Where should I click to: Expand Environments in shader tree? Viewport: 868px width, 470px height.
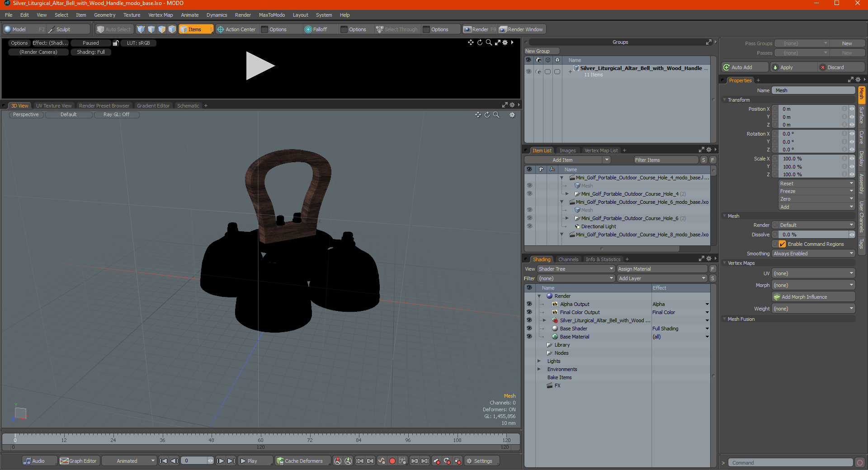point(539,369)
